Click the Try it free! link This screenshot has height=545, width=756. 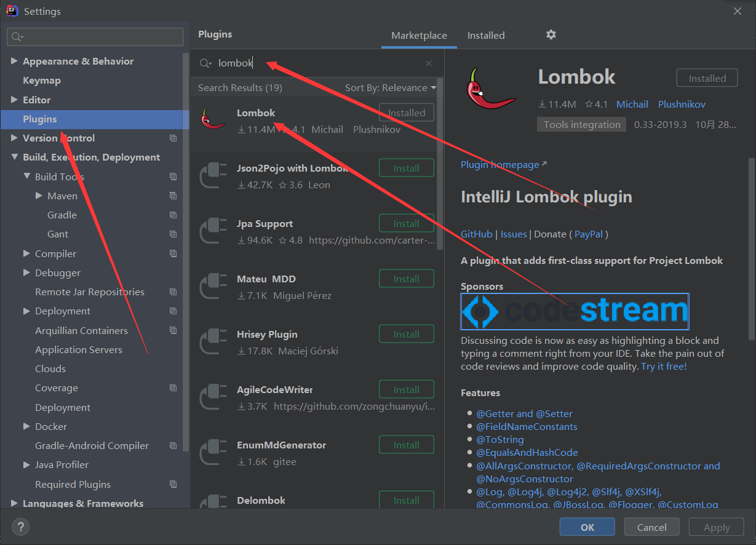(664, 367)
